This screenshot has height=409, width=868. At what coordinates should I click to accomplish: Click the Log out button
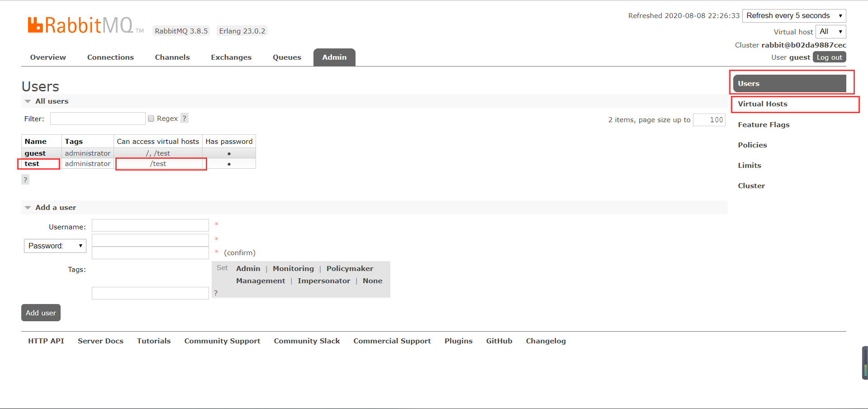tap(829, 57)
